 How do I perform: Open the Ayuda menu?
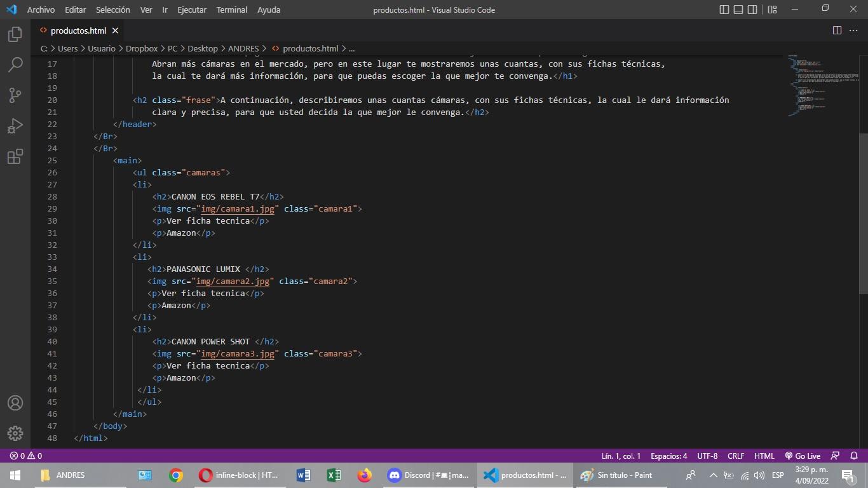[269, 10]
